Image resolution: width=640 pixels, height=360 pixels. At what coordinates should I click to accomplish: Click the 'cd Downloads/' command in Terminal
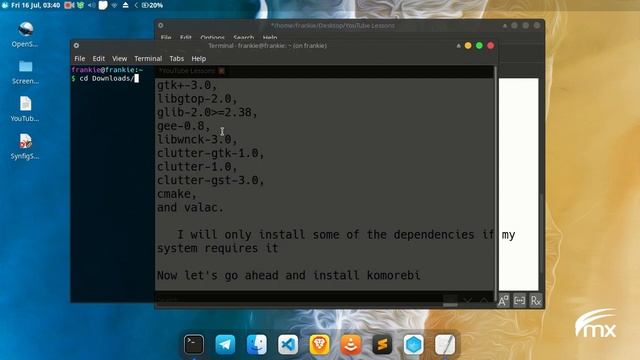coord(107,78)
